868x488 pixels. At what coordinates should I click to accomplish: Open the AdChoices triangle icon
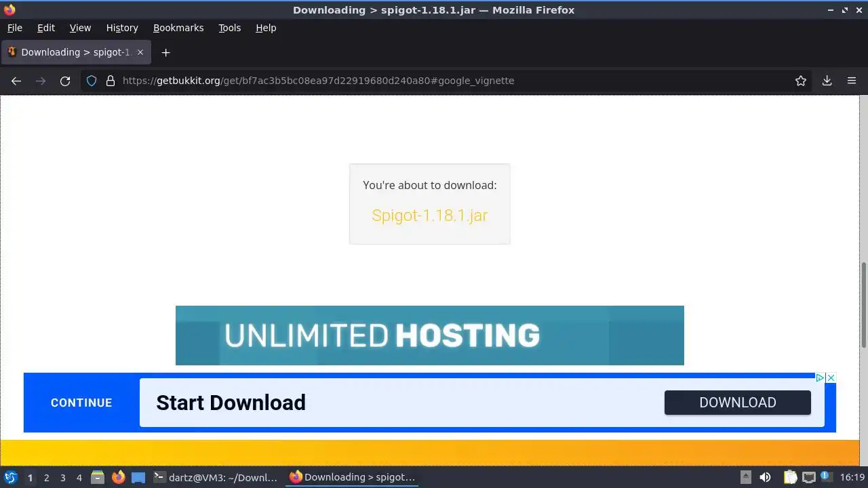tap(820, 378)
